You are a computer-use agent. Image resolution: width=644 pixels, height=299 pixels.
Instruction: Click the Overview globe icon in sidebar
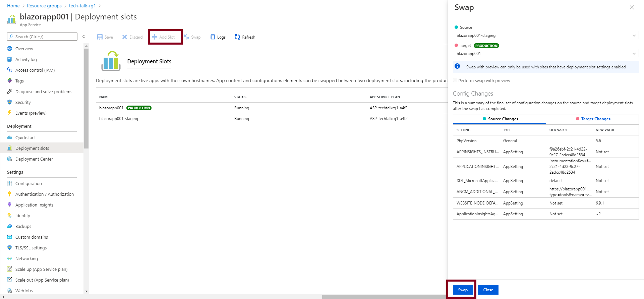tap(10, 49)
